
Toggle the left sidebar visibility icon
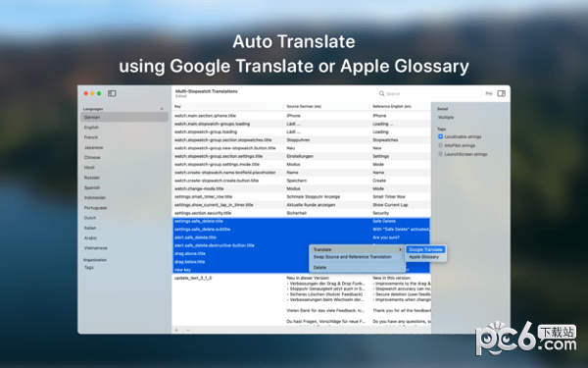pyautogui.click(x=112, y=93)
